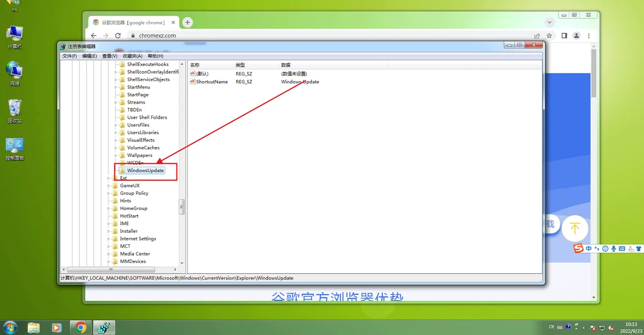Click the Chrome taskbar icon
This screenshot has height=335, width=644.
(81, 327)
